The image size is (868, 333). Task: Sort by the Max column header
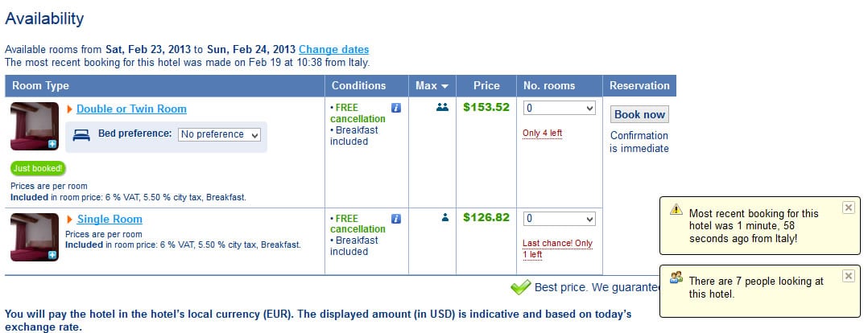pos(432,86)
